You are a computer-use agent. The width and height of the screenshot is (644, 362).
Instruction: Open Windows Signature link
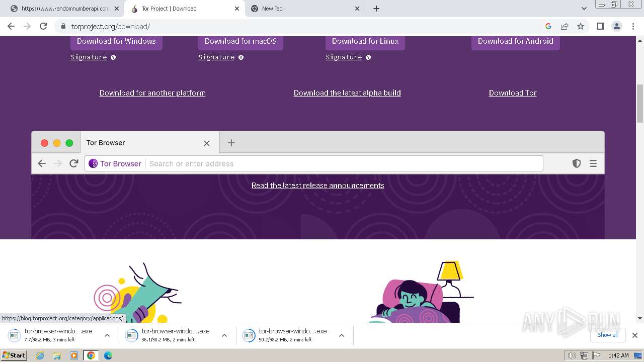point(89,57)
